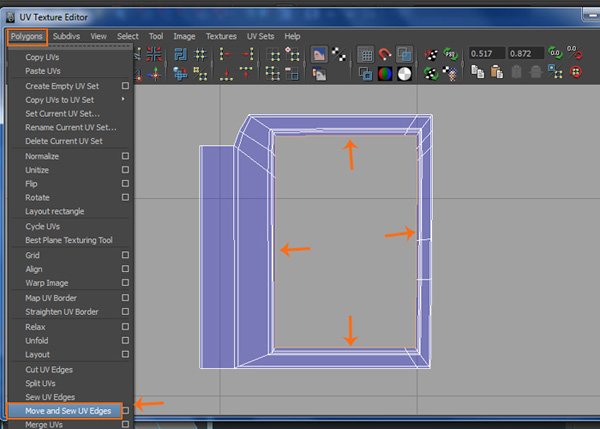Open Unfold option box
Viewport: 600px width, 429px height.
[x=125, y=340]
